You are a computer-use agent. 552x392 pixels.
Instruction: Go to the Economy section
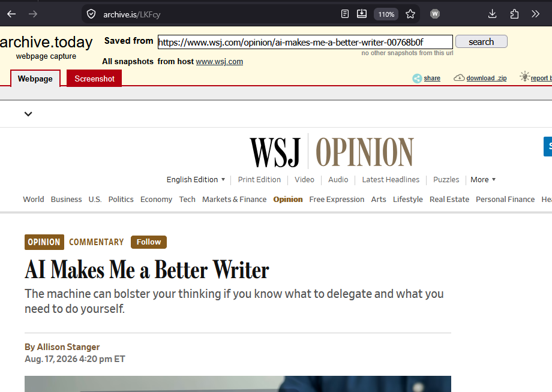(157, 200)
